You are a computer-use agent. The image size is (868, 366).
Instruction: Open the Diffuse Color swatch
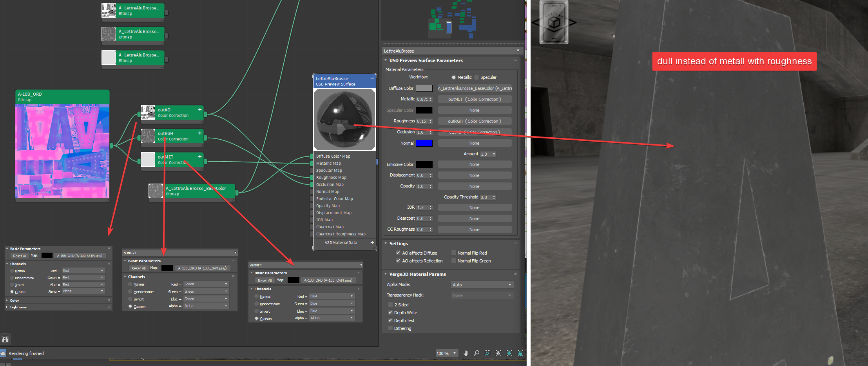[424, 88]
